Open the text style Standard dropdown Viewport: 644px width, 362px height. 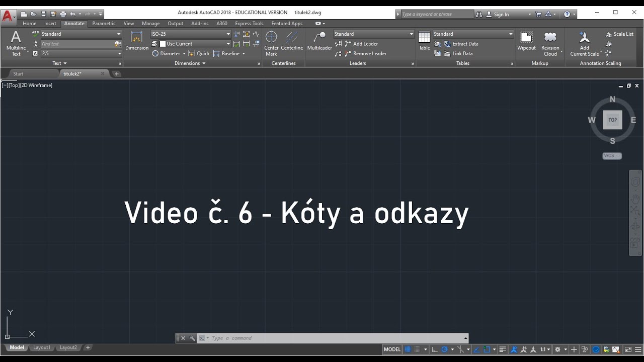click(x=119, y=34)
